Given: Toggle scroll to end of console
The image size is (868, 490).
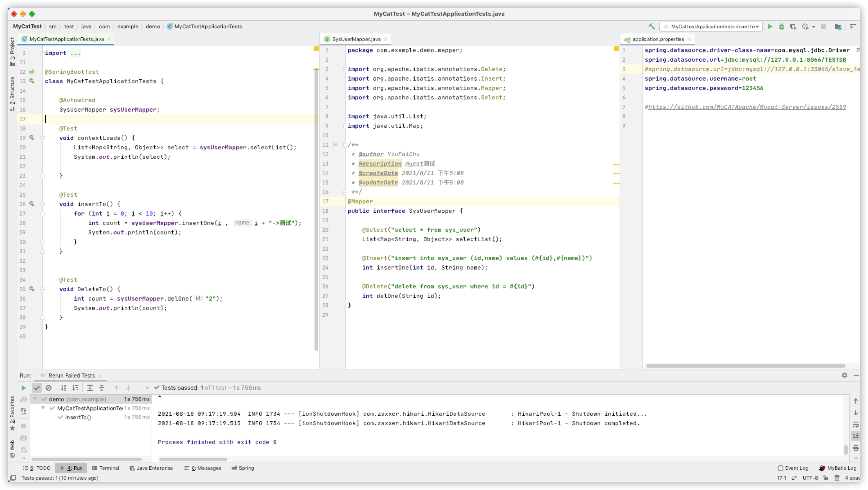Looking at the screenshot, I should [x=856, y=436].
